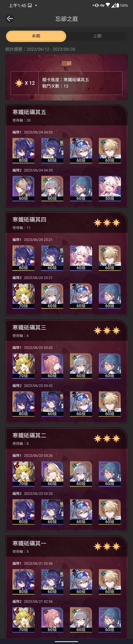
Task: Switch to the 上期 tab
Action: coord(97,36)
